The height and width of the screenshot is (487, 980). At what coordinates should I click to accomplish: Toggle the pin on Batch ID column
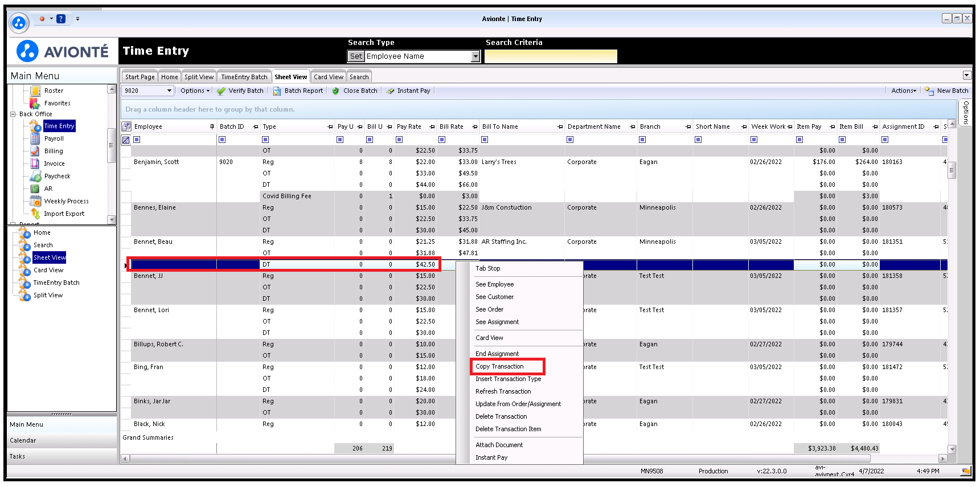click(x=255, y=126)
